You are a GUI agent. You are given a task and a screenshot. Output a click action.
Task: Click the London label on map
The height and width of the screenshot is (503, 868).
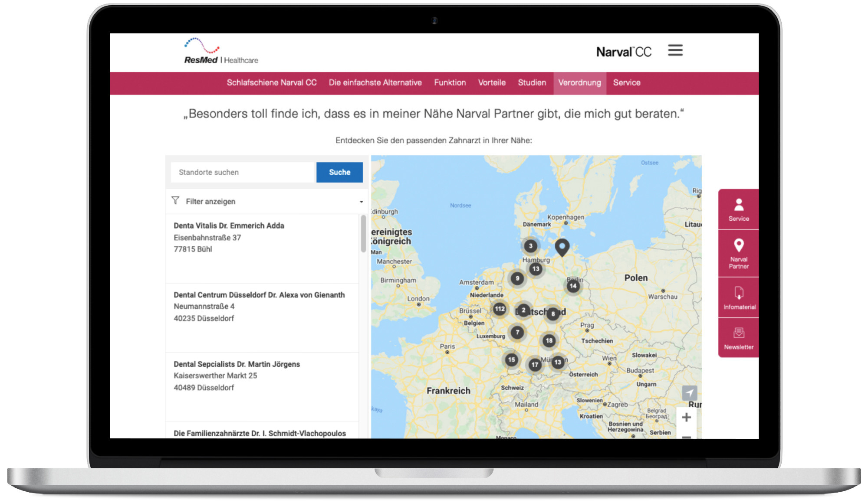(x=418, y=299)
